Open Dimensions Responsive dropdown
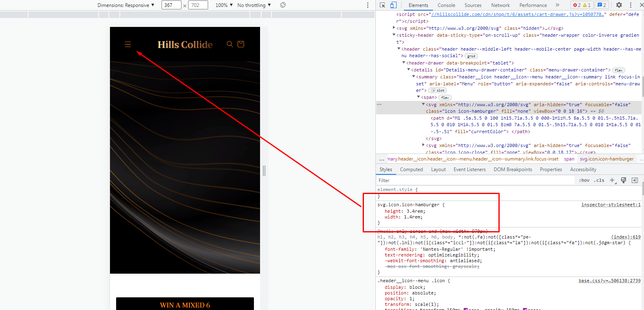The image size is (644, 310). (126, 5)
